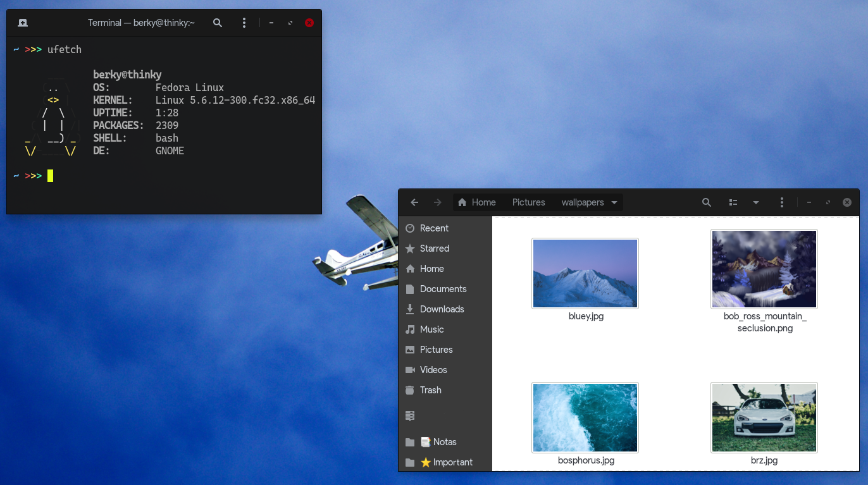Go forward in the file manager
This screenshot has width=868, height=485.
438,202
